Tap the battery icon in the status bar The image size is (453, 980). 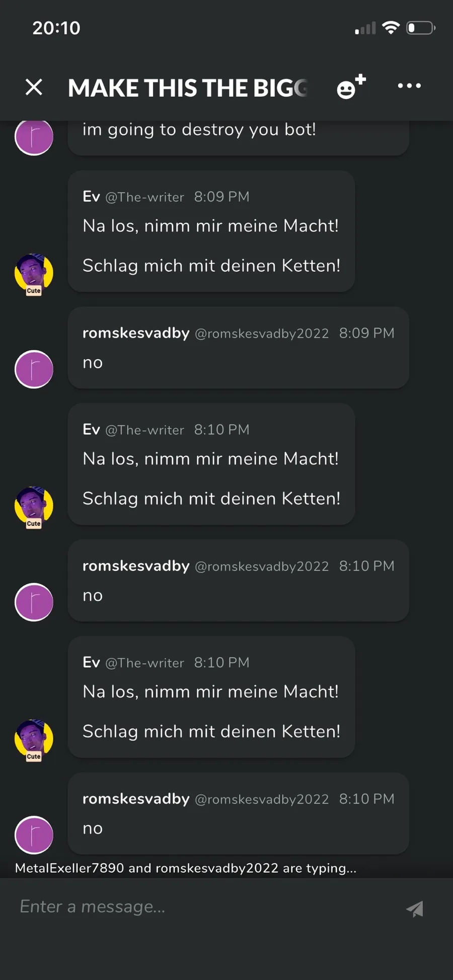(421, 28)
